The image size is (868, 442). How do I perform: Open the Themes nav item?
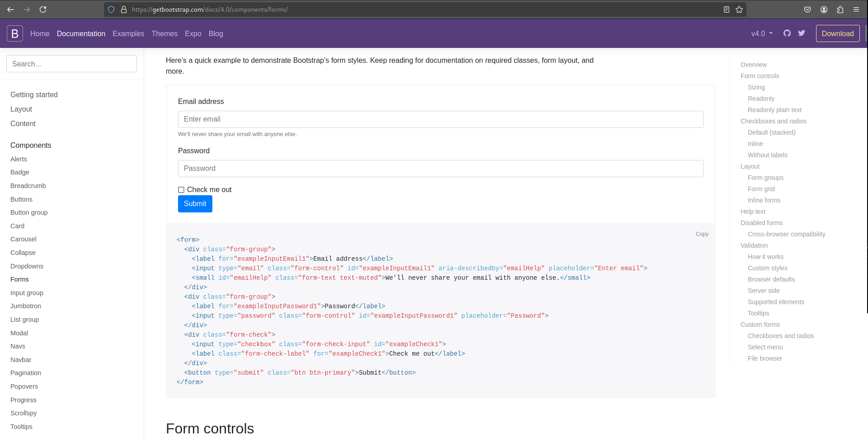coord(164,33)
